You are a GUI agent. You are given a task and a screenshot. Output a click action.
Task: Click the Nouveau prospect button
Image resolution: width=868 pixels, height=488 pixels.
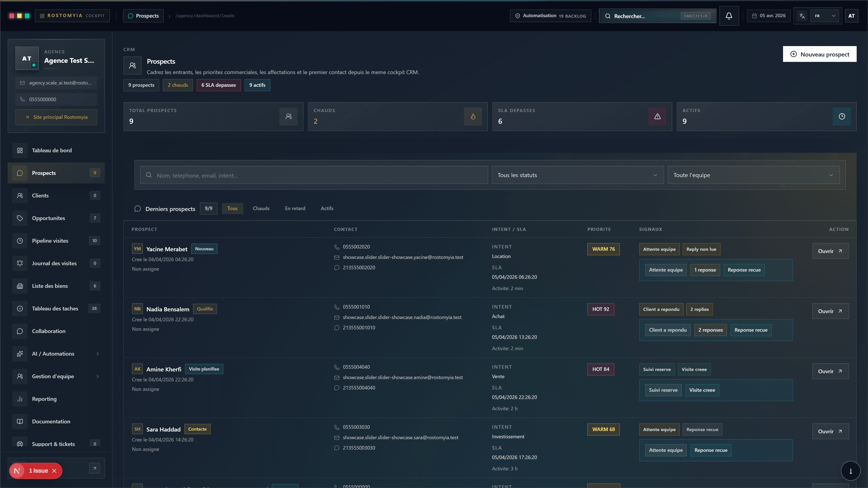(819, 54)
